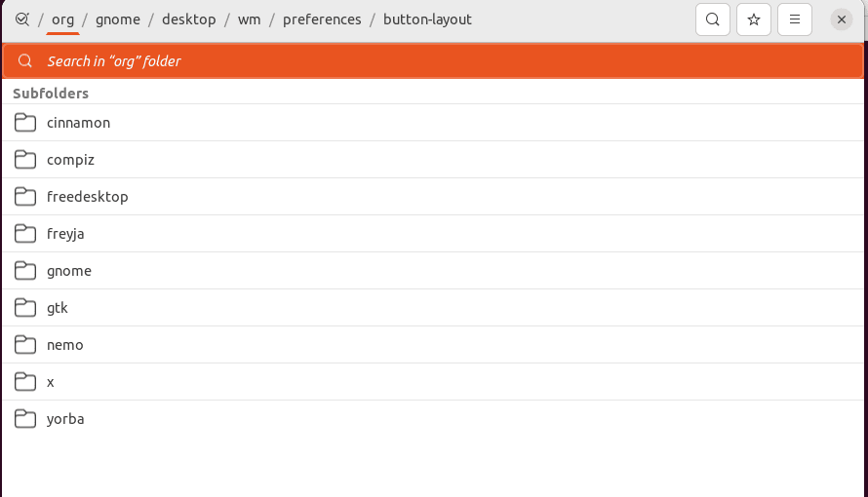
Task: Click the search magnifier icon in orange bar
Action: 25,60
